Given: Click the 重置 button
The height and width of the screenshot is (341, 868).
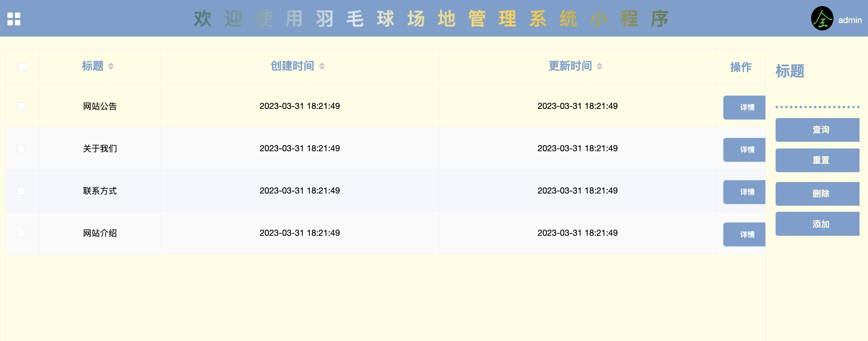Looking at the screenshot, I should pos(817,160).
